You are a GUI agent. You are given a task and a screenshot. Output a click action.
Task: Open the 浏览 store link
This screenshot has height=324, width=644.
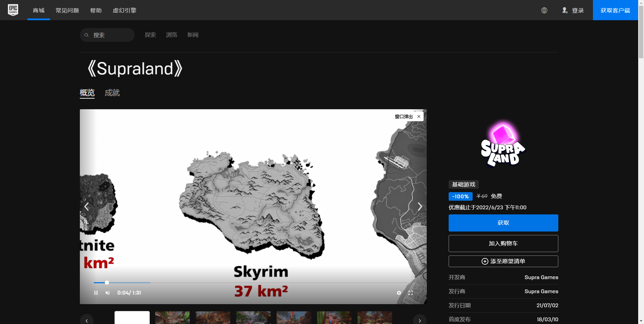coord(171,35)
